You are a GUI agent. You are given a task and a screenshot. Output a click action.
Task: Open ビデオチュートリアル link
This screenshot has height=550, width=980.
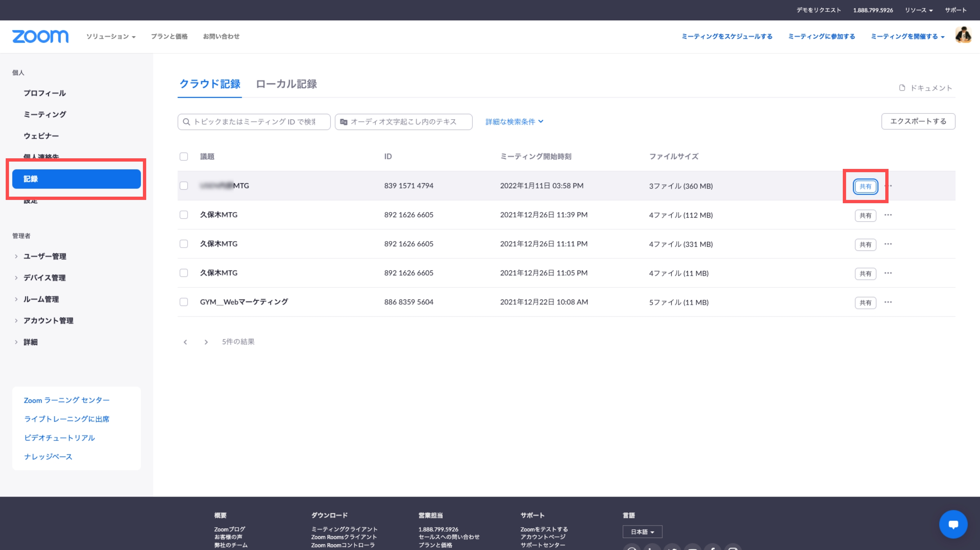click(x=59, y=438)
